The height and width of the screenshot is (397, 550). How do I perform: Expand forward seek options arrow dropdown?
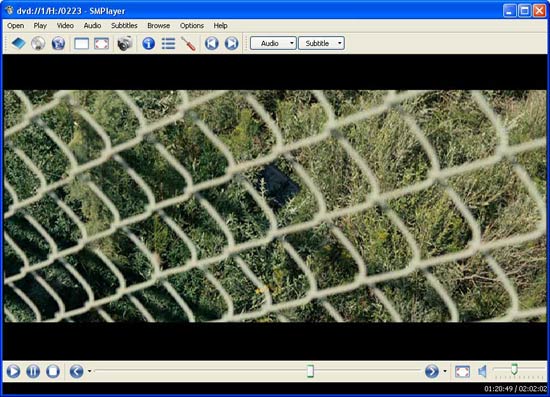coord(445,371)
